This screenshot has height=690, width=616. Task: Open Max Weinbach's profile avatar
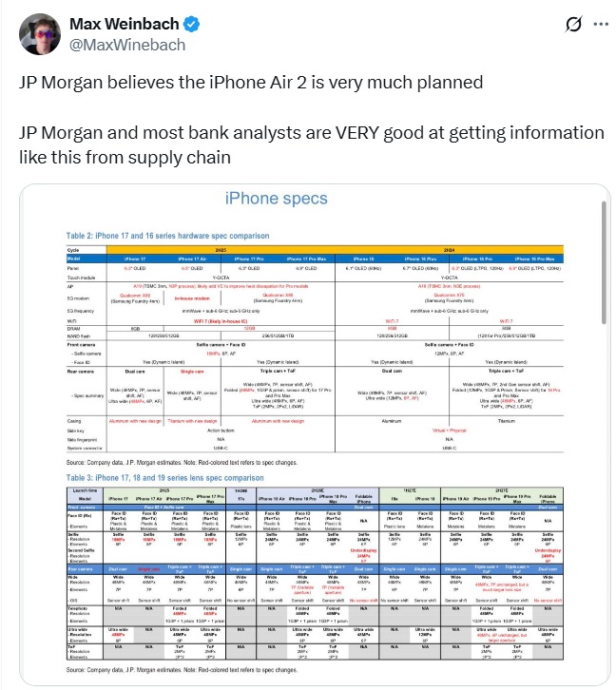click(x=32, y=32)
